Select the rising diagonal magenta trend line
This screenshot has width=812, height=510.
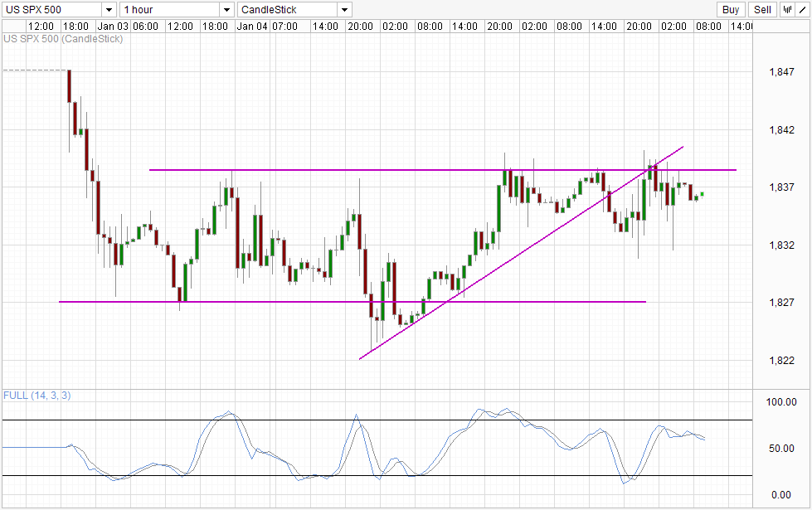[x=521, y=253]
